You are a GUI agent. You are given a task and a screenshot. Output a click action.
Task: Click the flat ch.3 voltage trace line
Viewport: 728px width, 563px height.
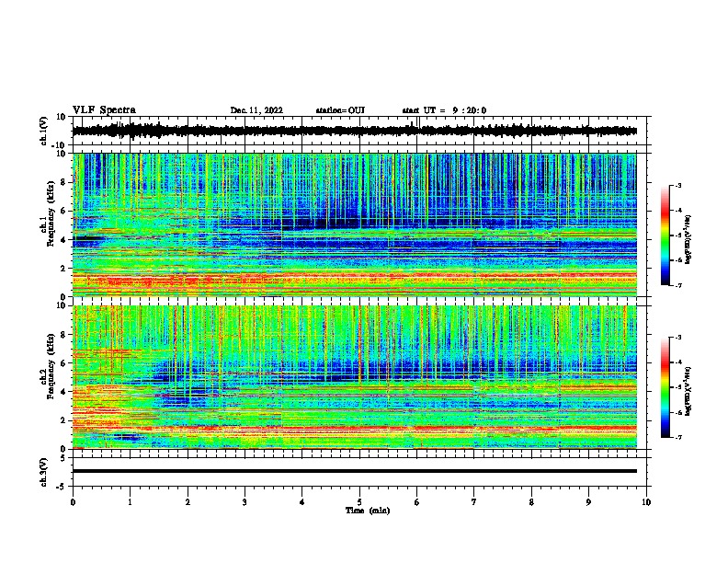pyautogui.click(x=355, y=471)
